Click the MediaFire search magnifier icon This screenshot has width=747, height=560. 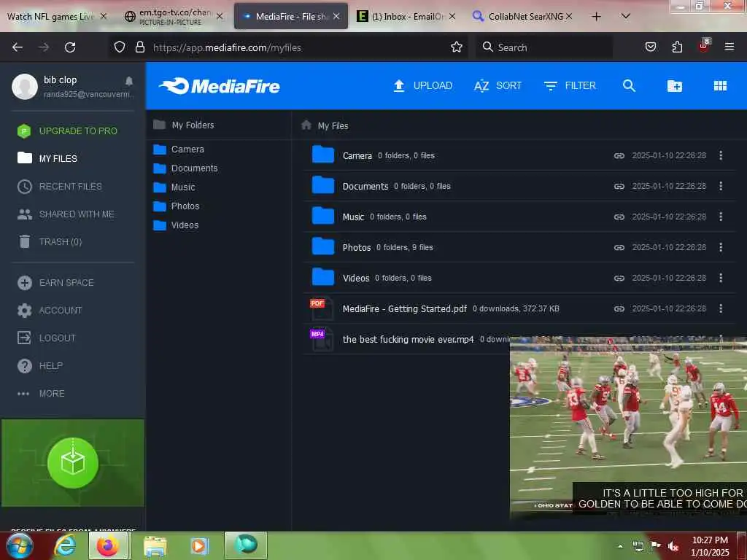629,86
